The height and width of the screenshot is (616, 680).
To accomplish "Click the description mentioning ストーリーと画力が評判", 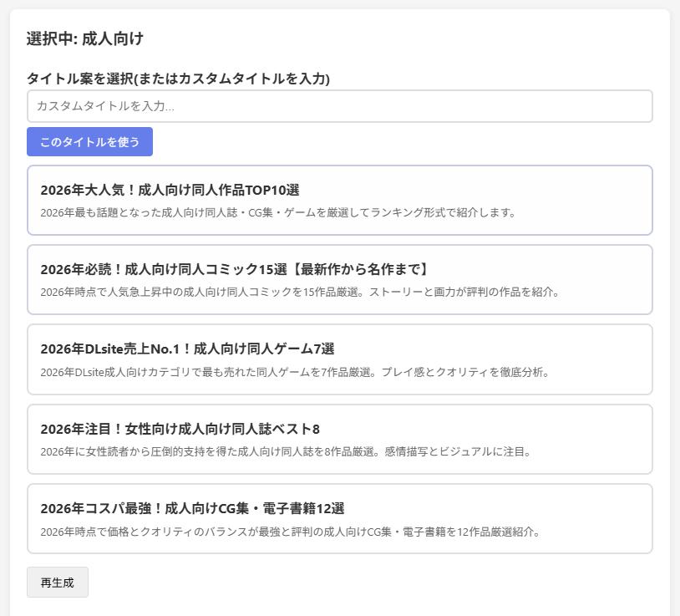I will pos(299,292).
